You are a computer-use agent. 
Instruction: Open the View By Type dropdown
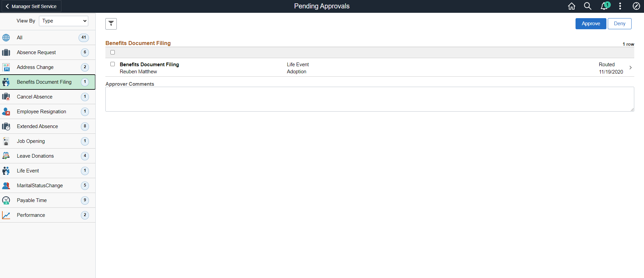63,21
